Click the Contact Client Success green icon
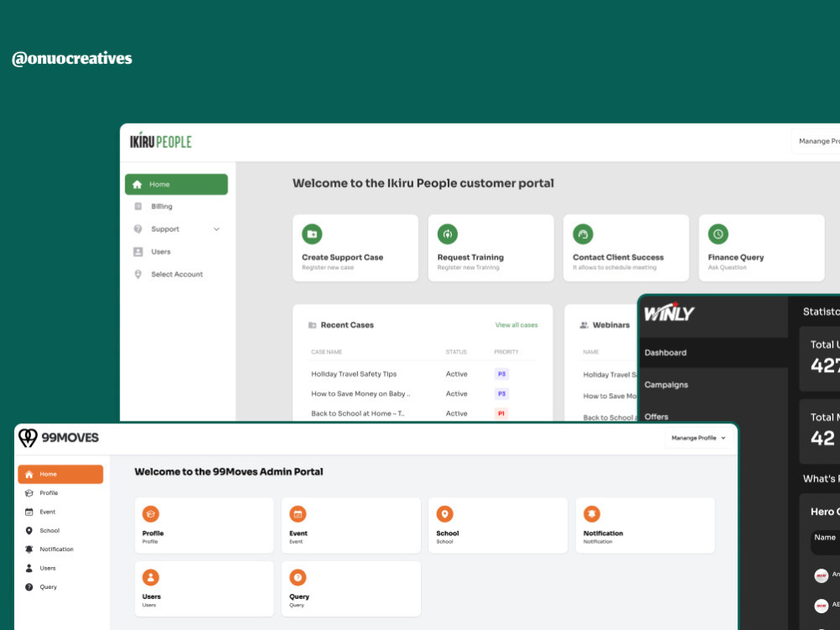This screenshot has height=630, width=840. tap(583, 234)
